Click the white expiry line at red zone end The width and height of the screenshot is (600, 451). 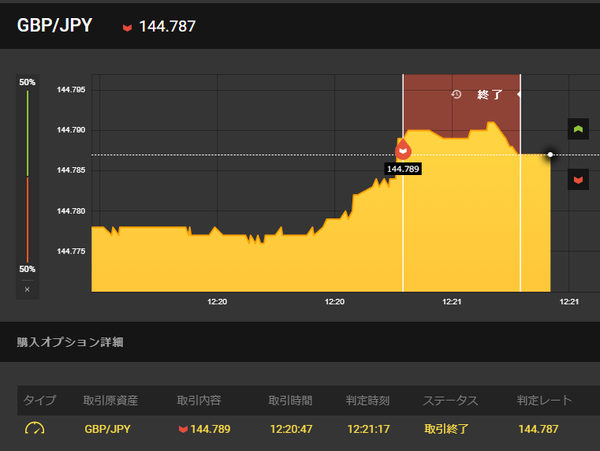520,183
